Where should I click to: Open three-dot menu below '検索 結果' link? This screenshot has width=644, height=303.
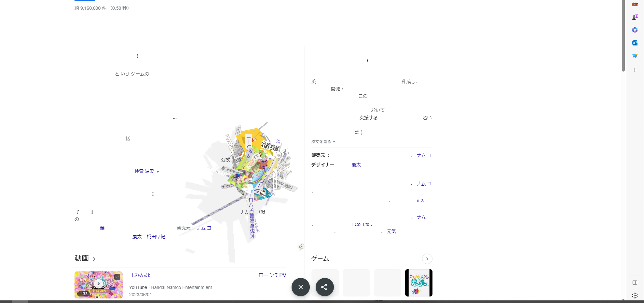pyautogui.click(x=153, y=194)
